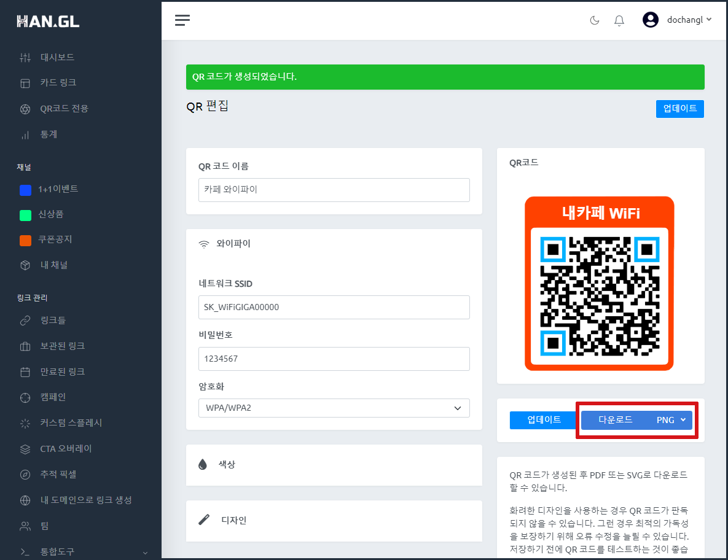This screenshot has width=728, height=560.
Task: Open 팀 in the sidebar
Action: [x=45, y=526]
